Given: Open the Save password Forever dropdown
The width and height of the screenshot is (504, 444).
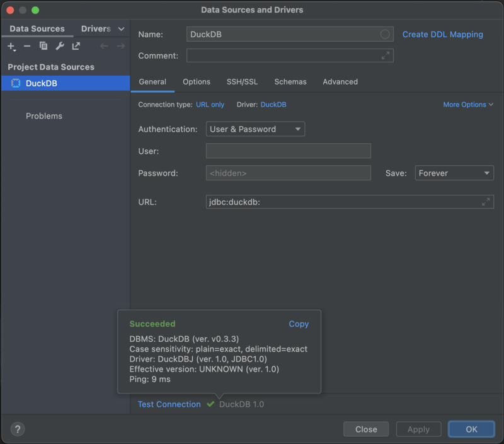Looking at the screenshot, I should 454,173.
